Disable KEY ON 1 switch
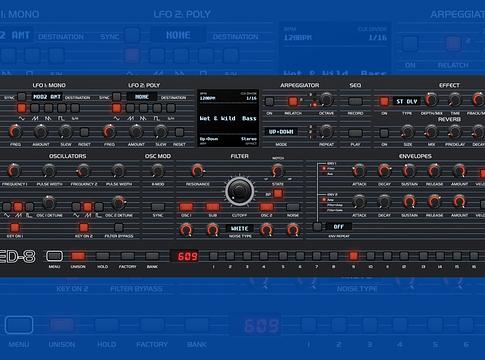This screenshot has height=360, width=485. tap(15, 228)
